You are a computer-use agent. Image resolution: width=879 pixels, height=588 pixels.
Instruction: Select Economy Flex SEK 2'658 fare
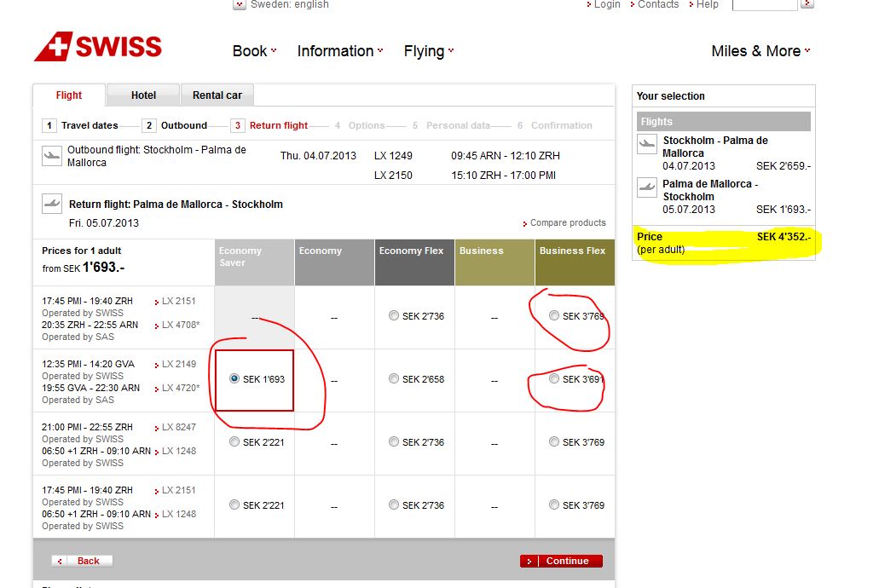coord(393,379)
